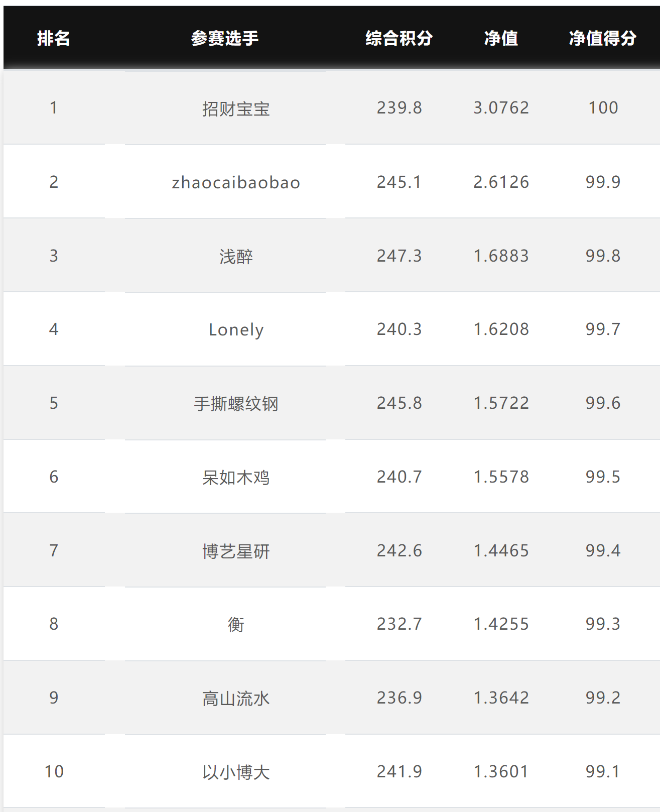Viewport: 660px width, 812px height.
Task: Click composite score 245.1 cell
Action: [x=399, y=182]
